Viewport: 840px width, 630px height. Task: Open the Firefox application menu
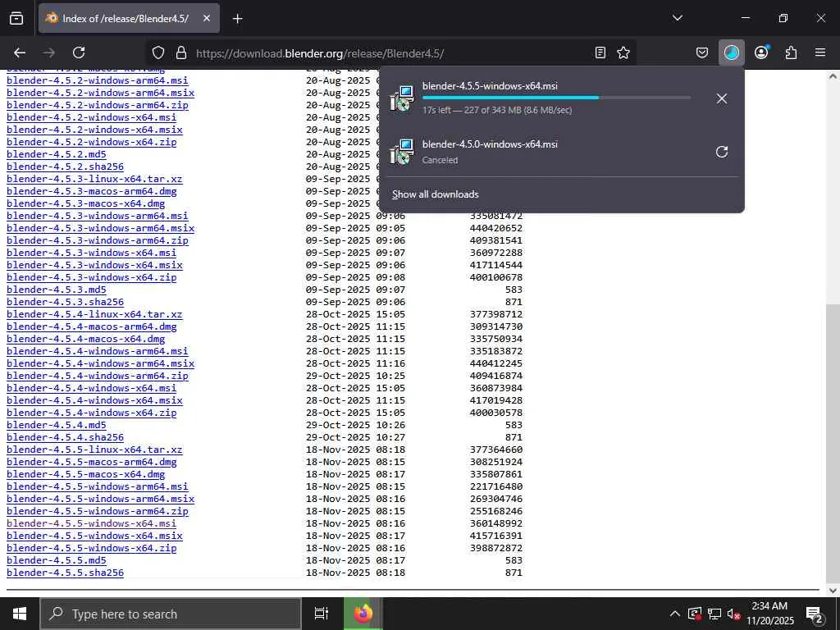coord(820,52)
